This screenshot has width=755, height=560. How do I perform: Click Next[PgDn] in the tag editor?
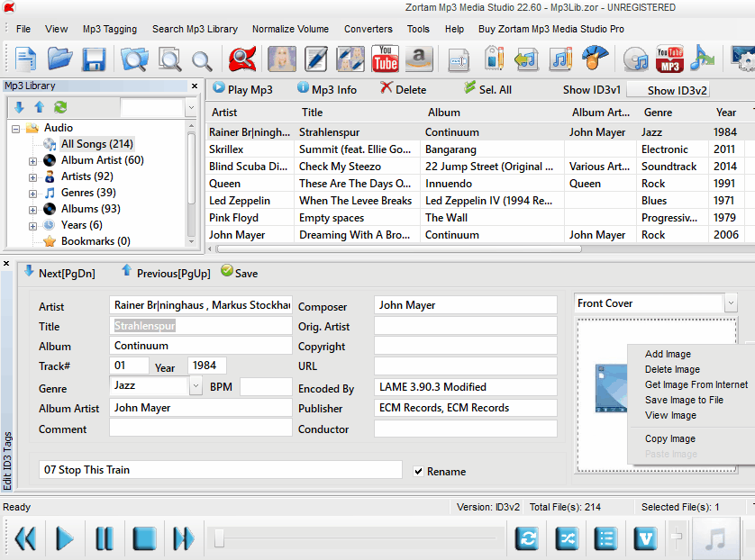59,273
